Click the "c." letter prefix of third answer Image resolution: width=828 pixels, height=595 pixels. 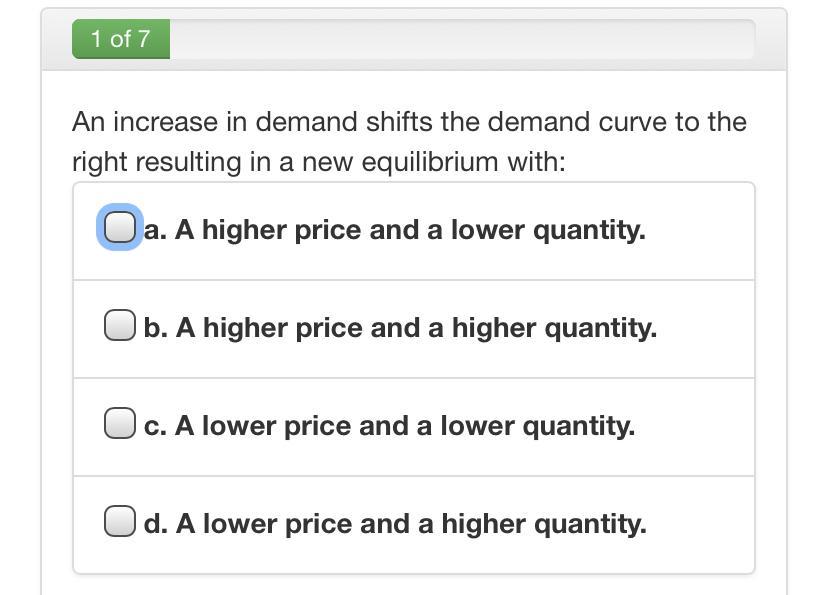point(155,426)
